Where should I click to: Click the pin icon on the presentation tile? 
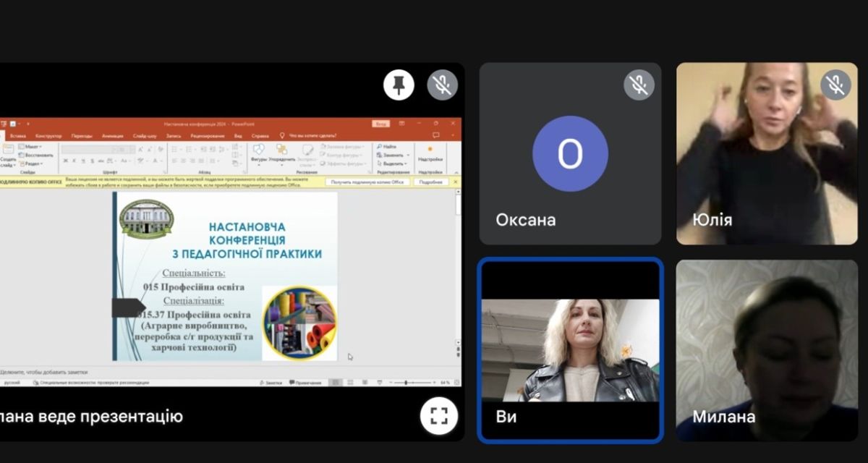[x=399, y=85]
